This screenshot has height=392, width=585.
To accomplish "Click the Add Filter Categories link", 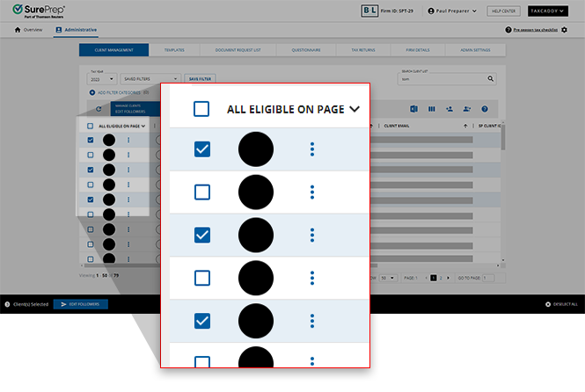I will point(119,92).
